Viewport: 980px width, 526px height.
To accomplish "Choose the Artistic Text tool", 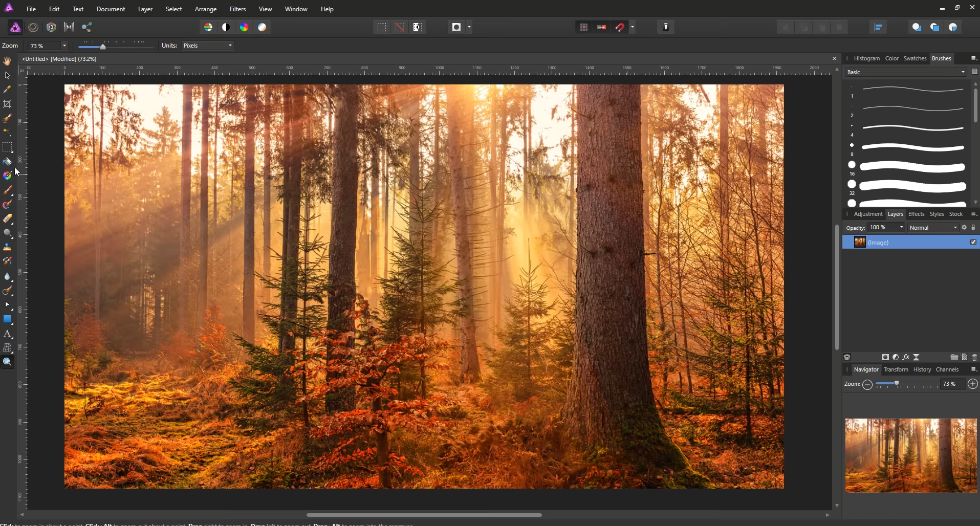I will point(7,334).
